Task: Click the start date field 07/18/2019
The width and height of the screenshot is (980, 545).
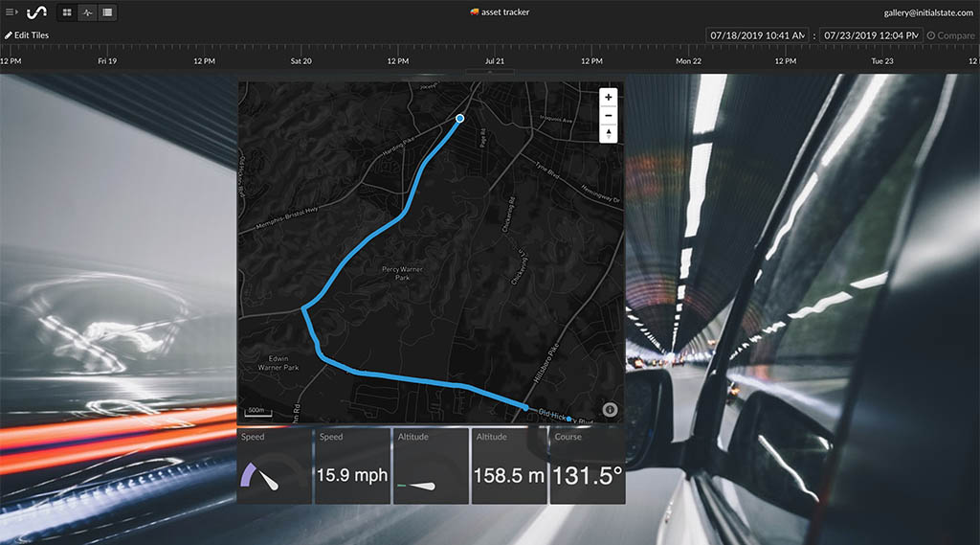Action: 757,35
